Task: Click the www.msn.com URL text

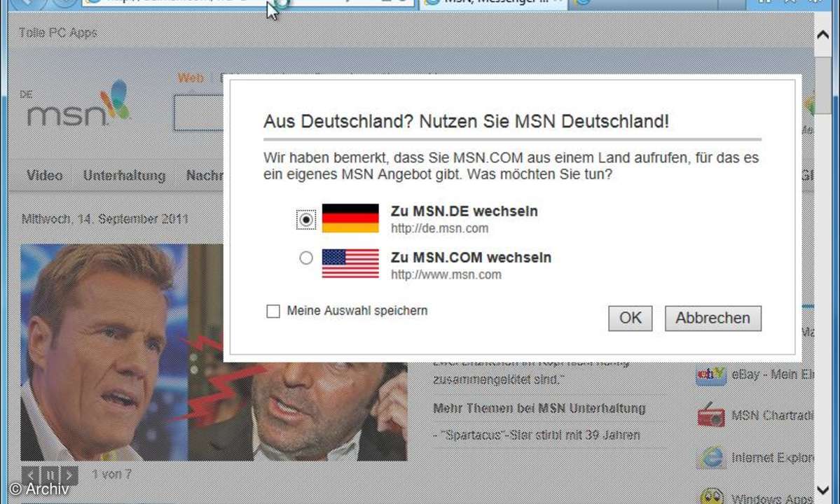Action: (x=446, y=274)
